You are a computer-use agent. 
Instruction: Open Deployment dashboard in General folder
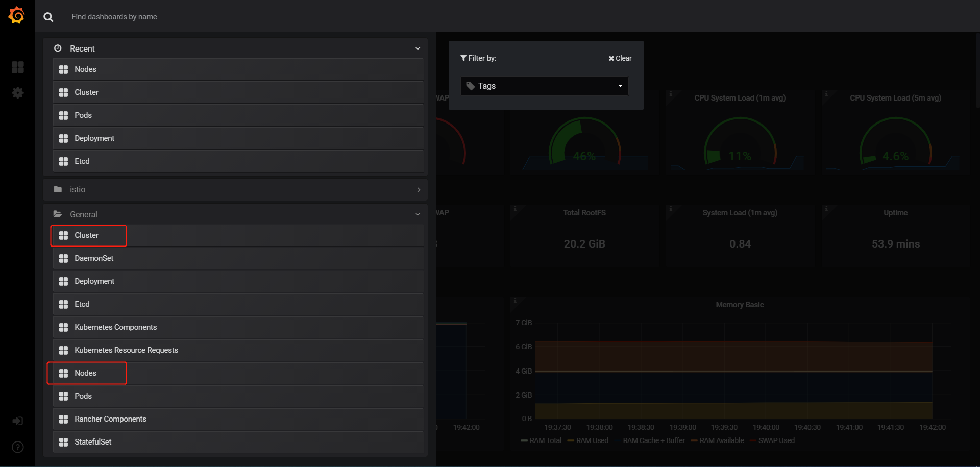pos(238,281)
